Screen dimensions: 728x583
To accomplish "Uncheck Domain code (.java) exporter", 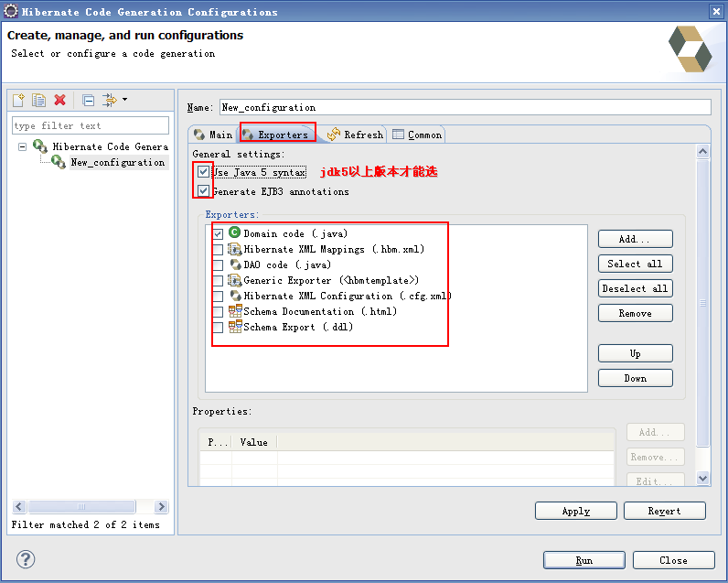I will point(218,234).
